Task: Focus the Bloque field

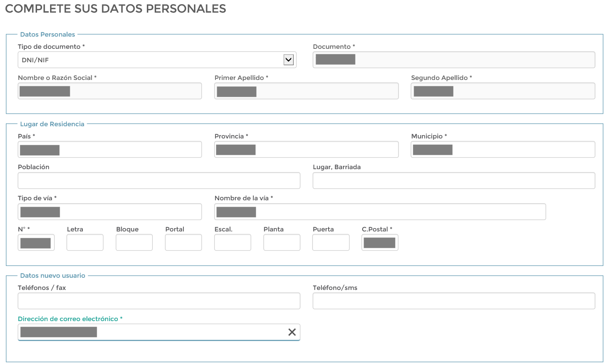Action: click(x=134, y=242)
